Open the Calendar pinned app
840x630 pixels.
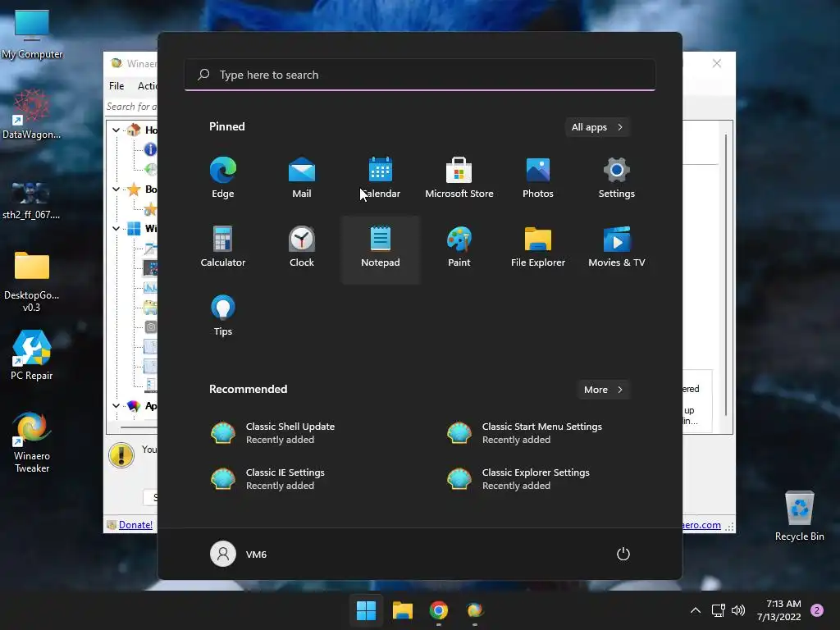pos(381,178)
